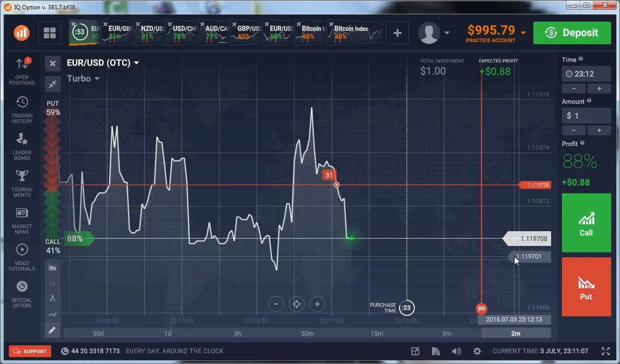Add a new asset tab with plus

coord(398,33)
